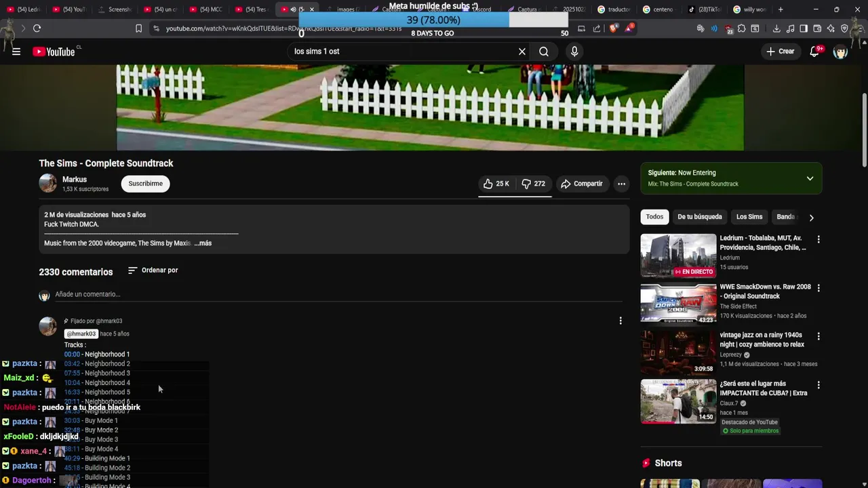
Task: Open the Cuba video thumbnail
Action: (x=678, y=401)
